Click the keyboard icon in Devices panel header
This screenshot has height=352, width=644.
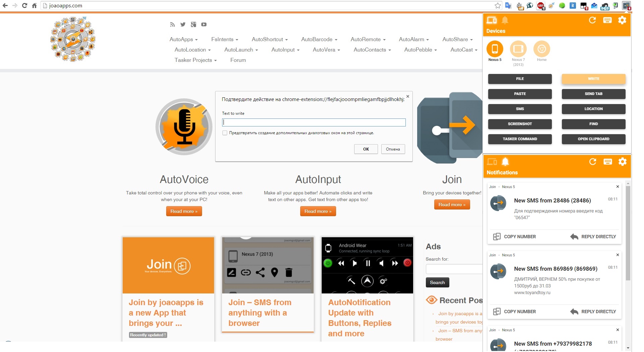(x=607, y=20)
